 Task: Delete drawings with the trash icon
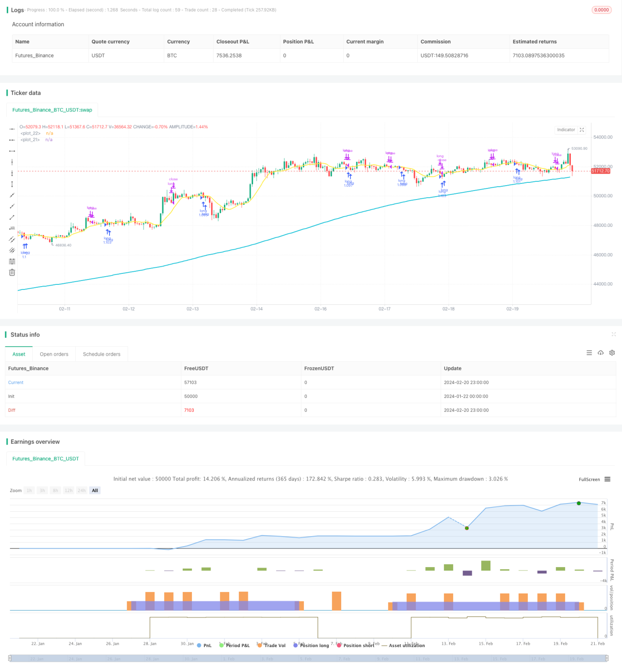pyautogui.click(x=12, y=272)
